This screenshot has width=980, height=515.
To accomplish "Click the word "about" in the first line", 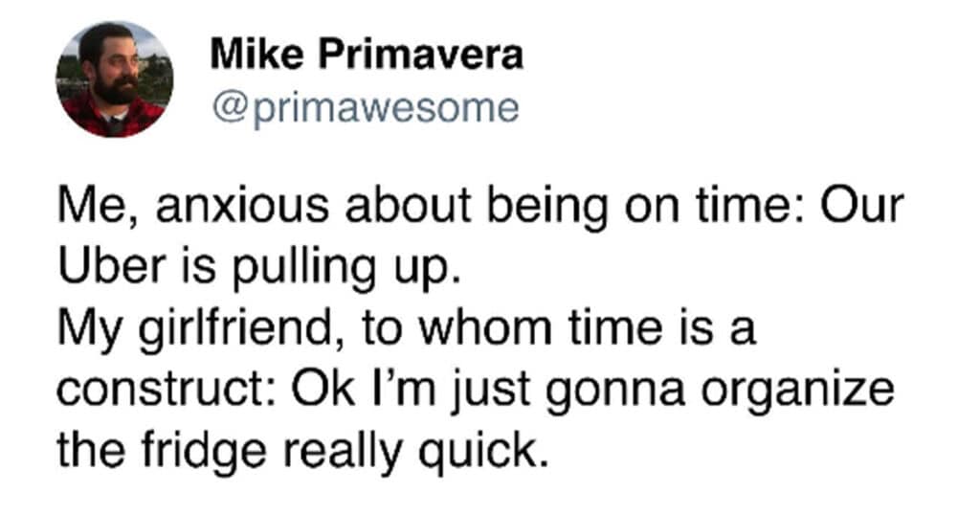I will [x=408, y=204].
